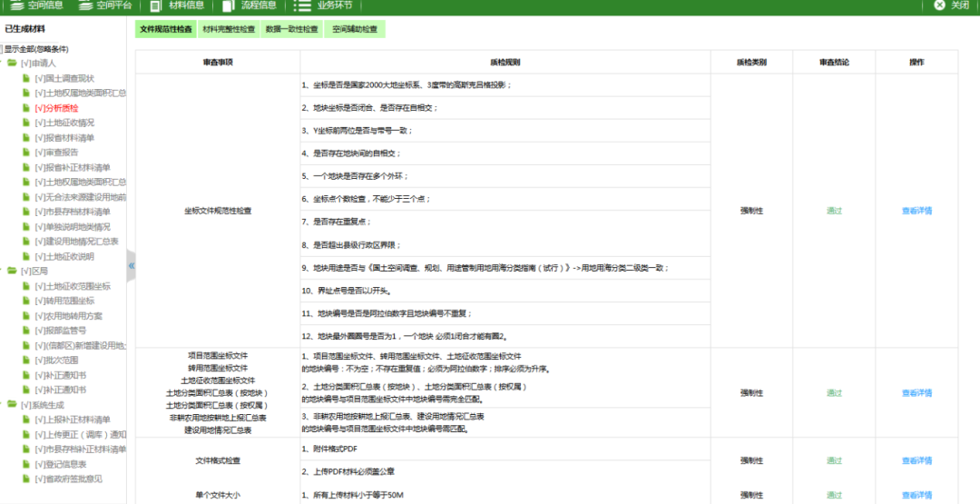Select 上报补正材料清单 tree item
The image size is (980, 504).
(73, 419)
